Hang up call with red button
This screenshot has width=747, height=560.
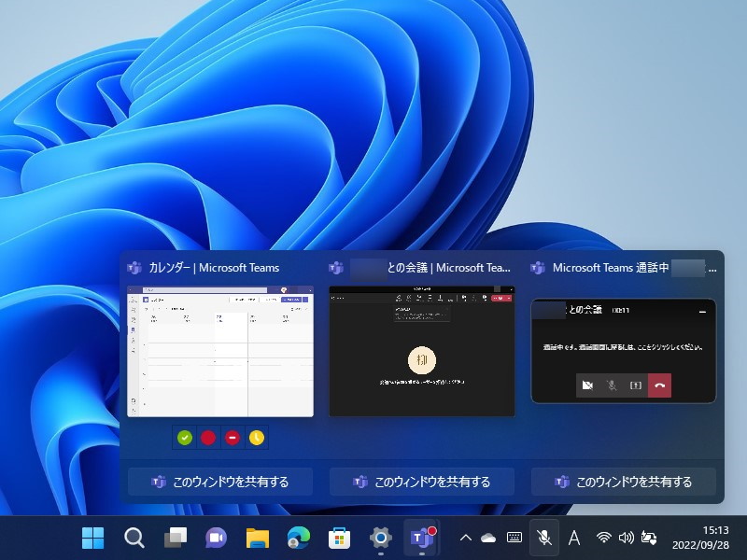[660, 385]
